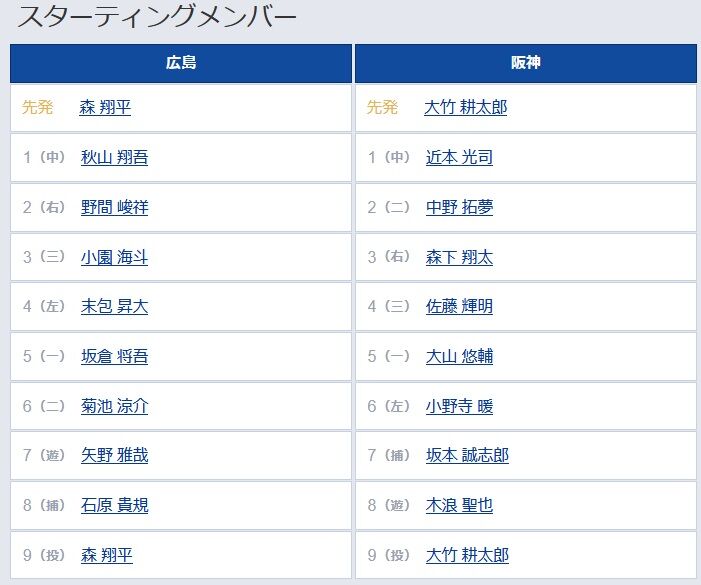The image size is (701, 585).
Task: Open 矢野 雅哉 shortstop link
Action: [x=114, y=455]
